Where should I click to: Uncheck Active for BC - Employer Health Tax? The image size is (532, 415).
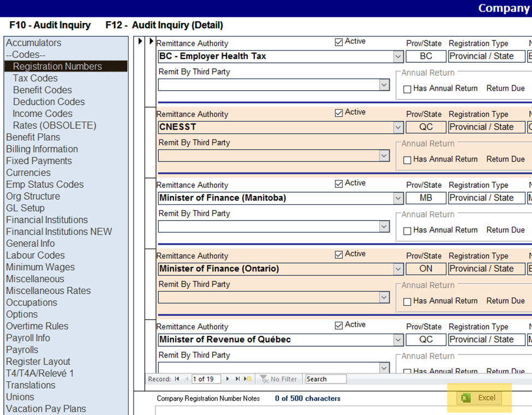[x=339, y=42]
